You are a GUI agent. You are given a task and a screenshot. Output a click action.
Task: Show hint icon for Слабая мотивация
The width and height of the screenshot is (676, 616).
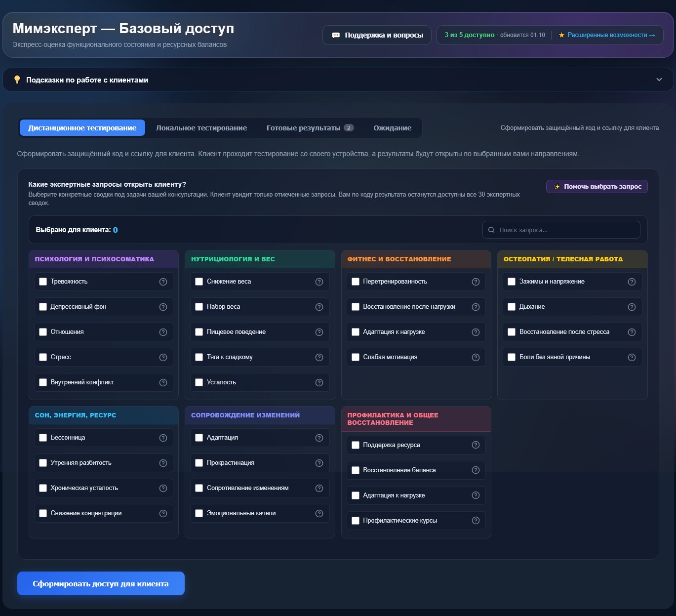click(x=476, y=357)
